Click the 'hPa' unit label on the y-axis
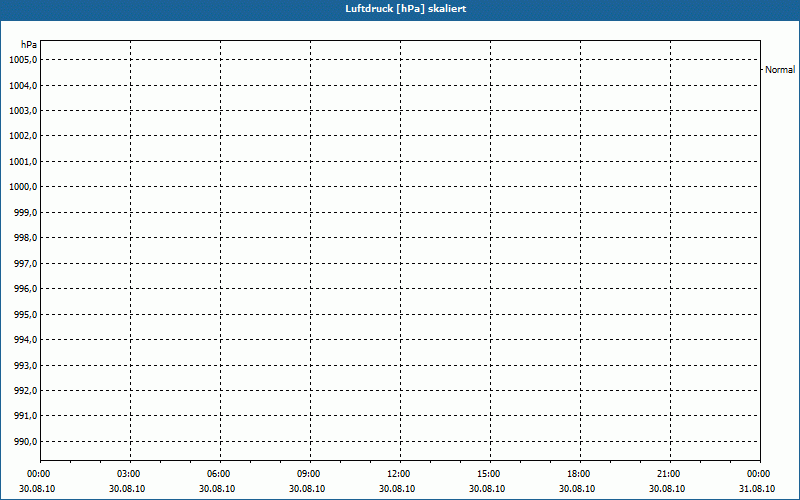Screen dimensions: 800x500 (29, 45)
